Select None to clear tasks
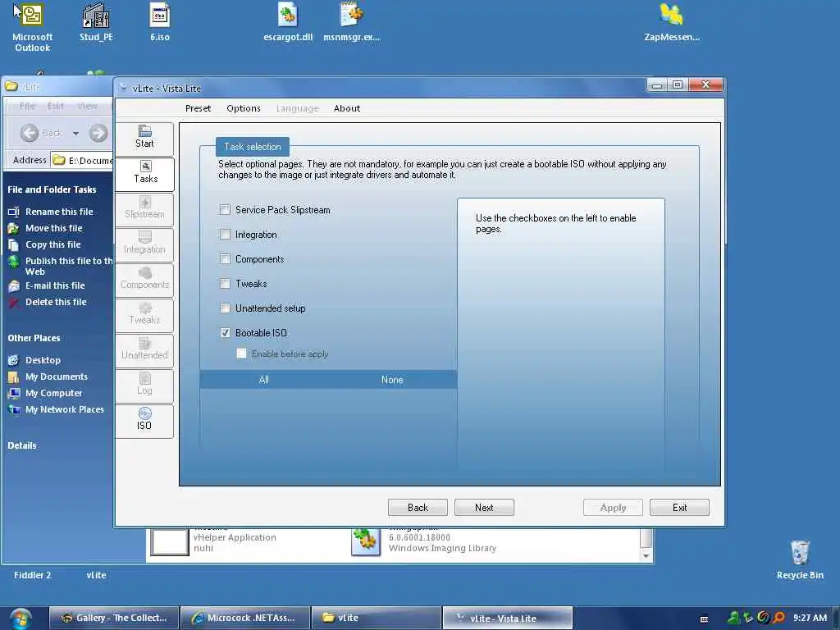 pos(392,379)
